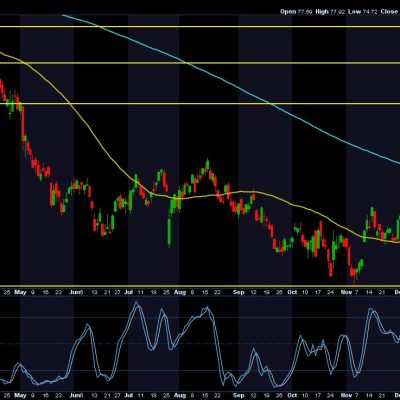Click the Sep label under the oscillator panel
This screenshot has height=400, width=400.
tap(238, 395)
